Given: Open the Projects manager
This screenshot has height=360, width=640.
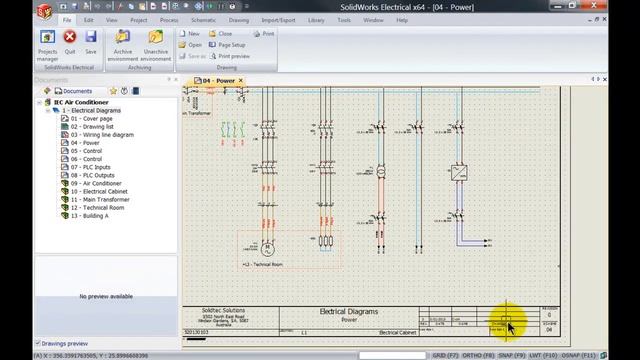Looking at the screenshot, I should [x=47, y=45].
